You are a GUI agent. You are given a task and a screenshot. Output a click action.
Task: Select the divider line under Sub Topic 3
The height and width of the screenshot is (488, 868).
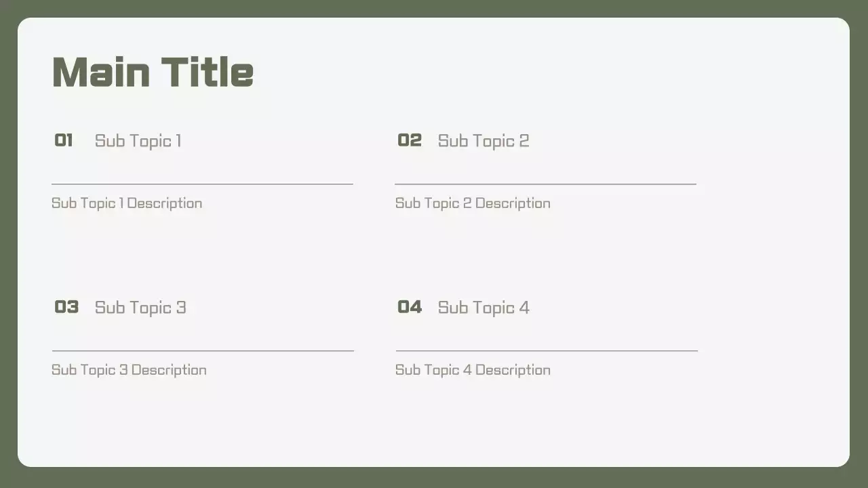203,351
